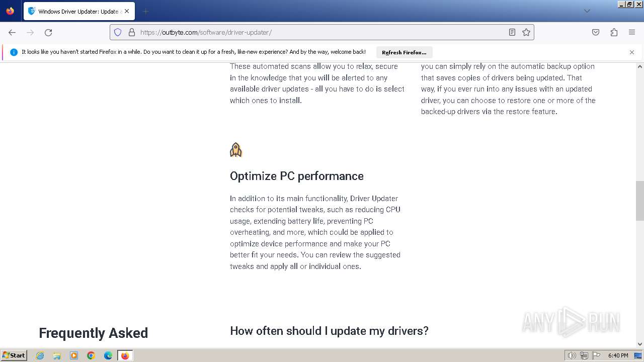
Task: Click the page scrollbar thumb
Action: 640,201
